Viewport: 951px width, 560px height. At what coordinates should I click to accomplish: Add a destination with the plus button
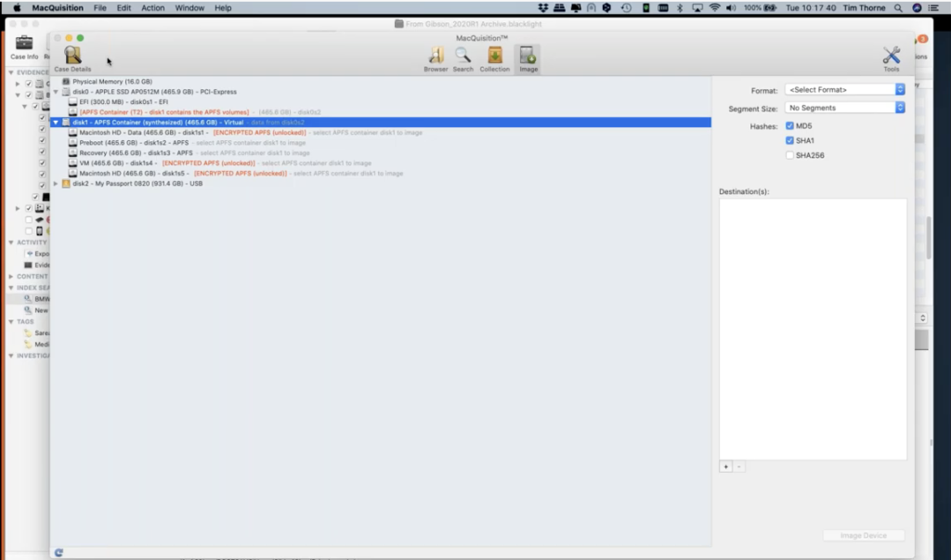725,466
